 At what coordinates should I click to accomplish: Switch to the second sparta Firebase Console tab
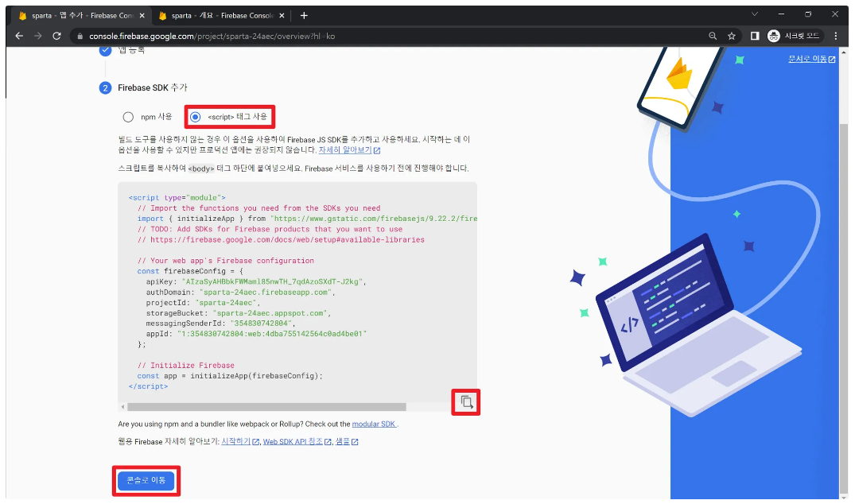(x=221, y=16)
